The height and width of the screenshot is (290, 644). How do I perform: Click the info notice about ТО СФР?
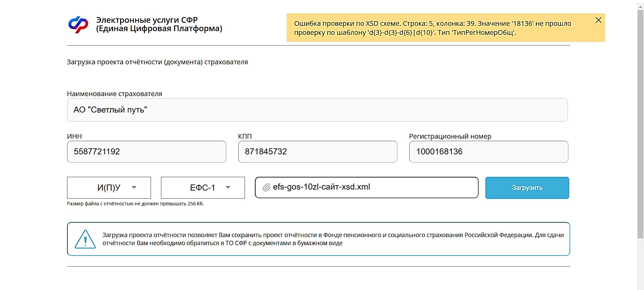pyautogui.click(x=333, y=239)
